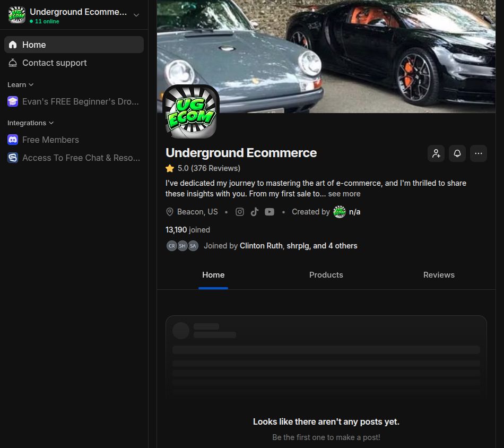Screen dimensions: 504x448
Task: Click see more in the description
Action: click(344, 194)
